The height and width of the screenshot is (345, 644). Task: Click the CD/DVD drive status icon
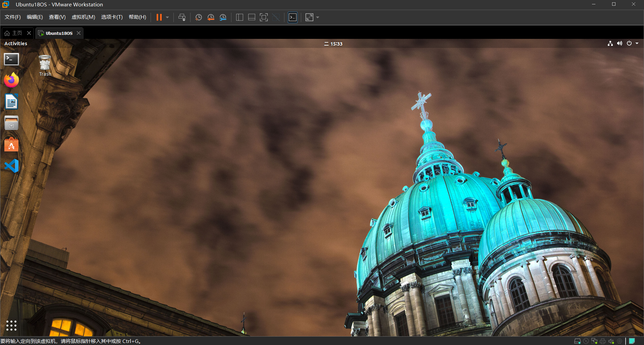[586, 341]
